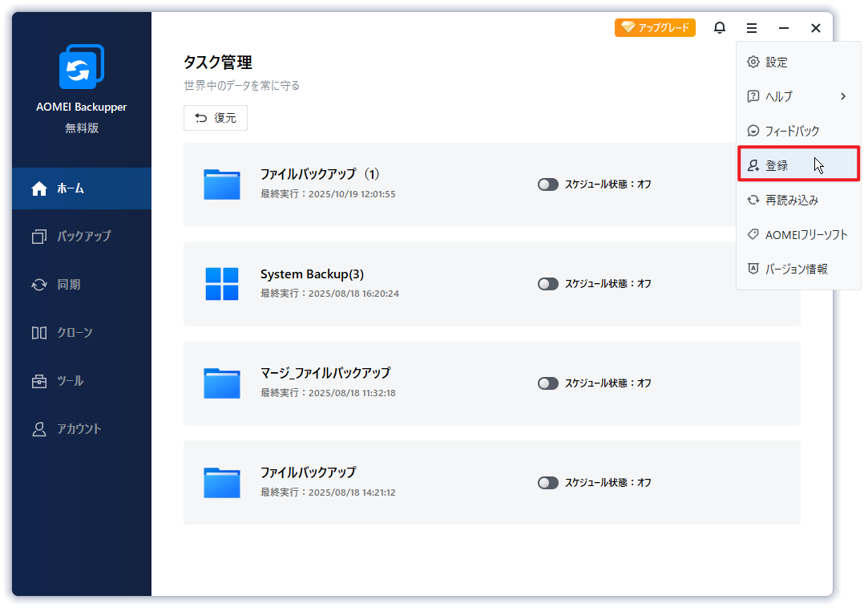Click task title ファイルバックアップ（1）
The image size is (868, 608).
coord(320,174)
